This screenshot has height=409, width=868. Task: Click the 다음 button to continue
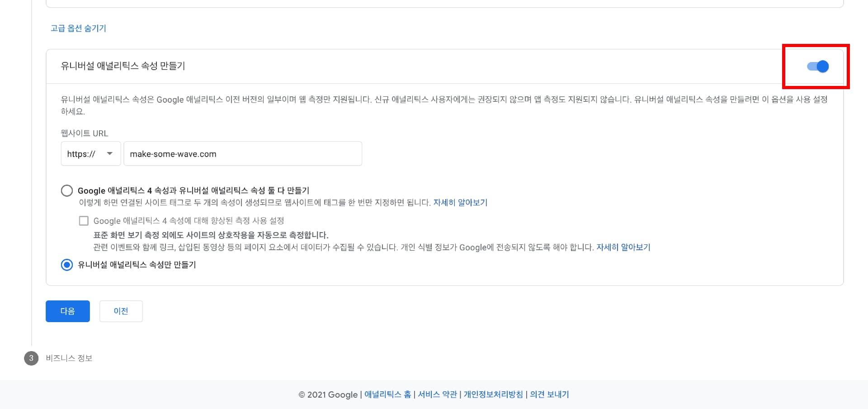67,311
